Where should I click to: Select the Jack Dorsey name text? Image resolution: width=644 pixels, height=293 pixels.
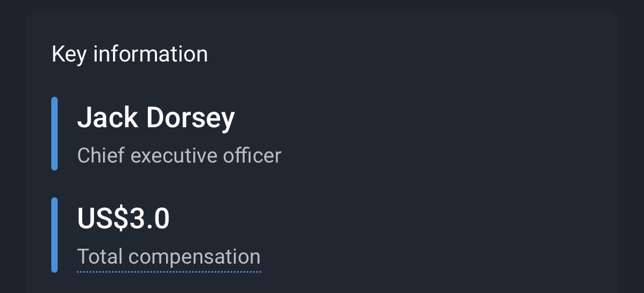156,118
